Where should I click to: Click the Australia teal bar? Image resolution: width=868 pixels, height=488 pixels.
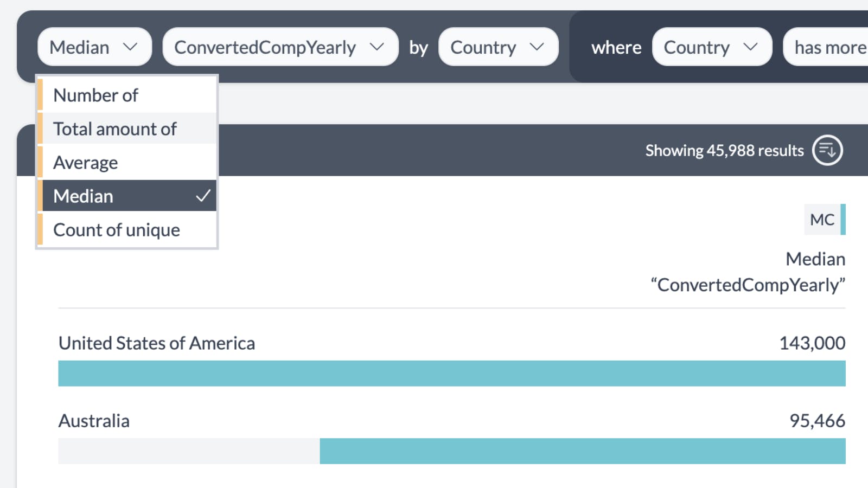[x=582, y=451]
